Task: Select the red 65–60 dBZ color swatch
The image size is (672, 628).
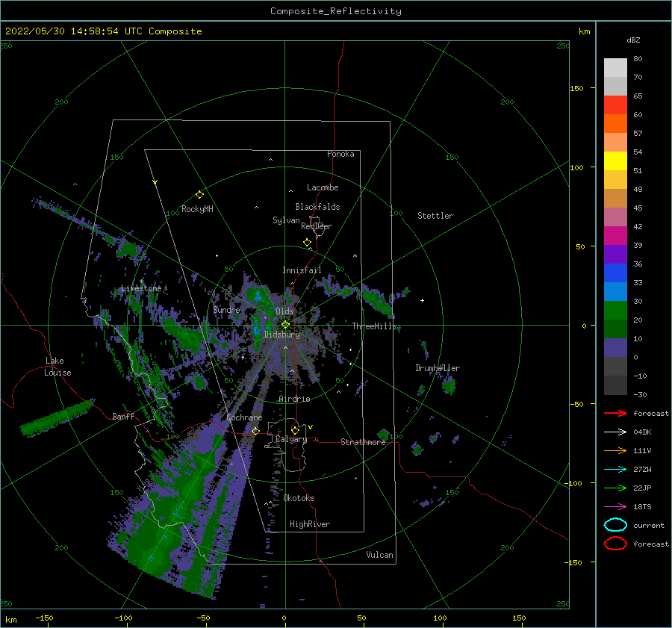Action: 615,105
